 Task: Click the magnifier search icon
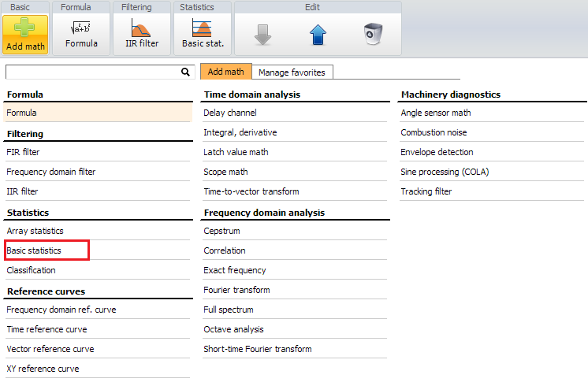(185, 72)
